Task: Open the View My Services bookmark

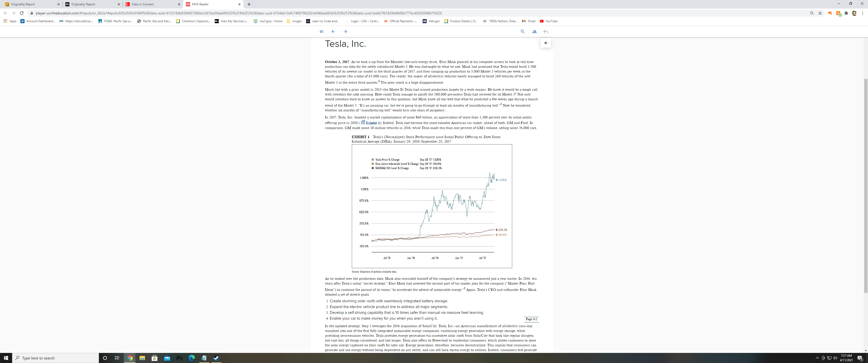Action: pos(231,21)
